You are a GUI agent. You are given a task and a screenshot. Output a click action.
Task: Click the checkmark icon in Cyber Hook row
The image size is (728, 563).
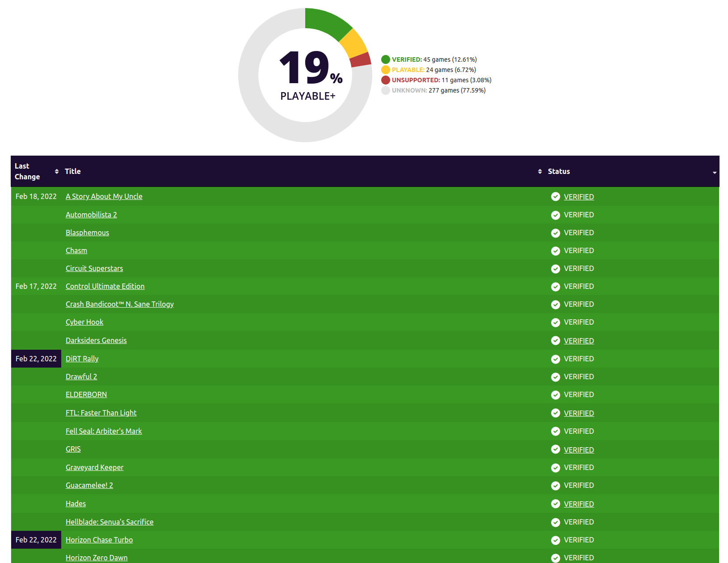click(x=555, y=322)
